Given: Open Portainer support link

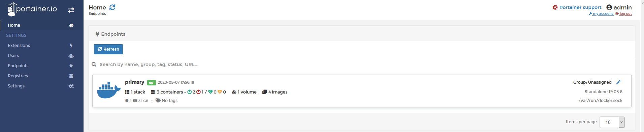Looking at the screenshot, I should tap(580, 7).
